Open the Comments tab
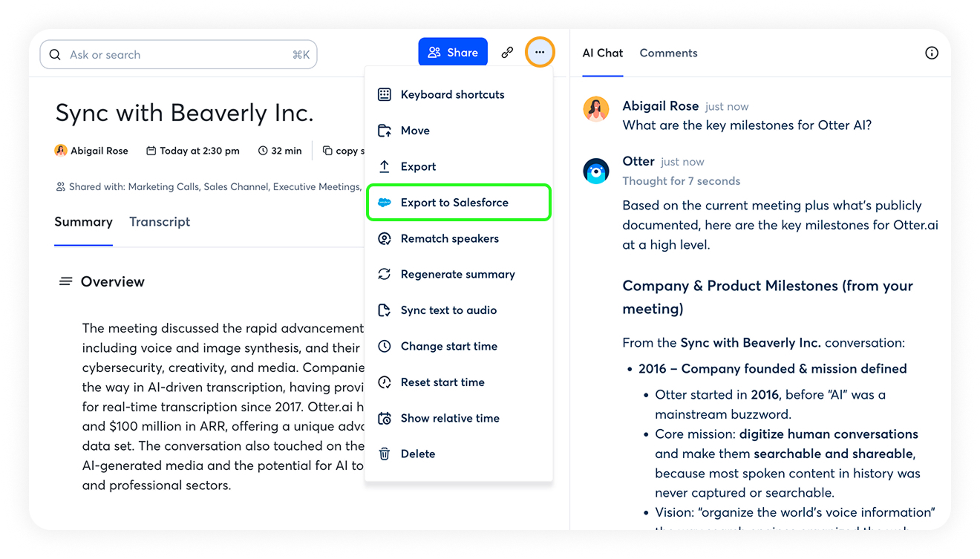The image size is (980, 559). pos(668,53)
